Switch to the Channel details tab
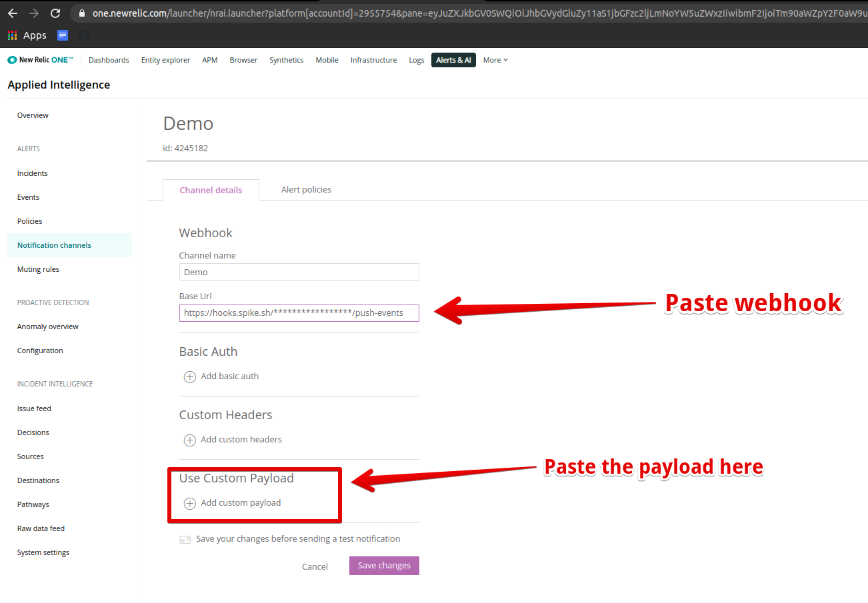This screenshot has height=603, width=868. point(211,190)
